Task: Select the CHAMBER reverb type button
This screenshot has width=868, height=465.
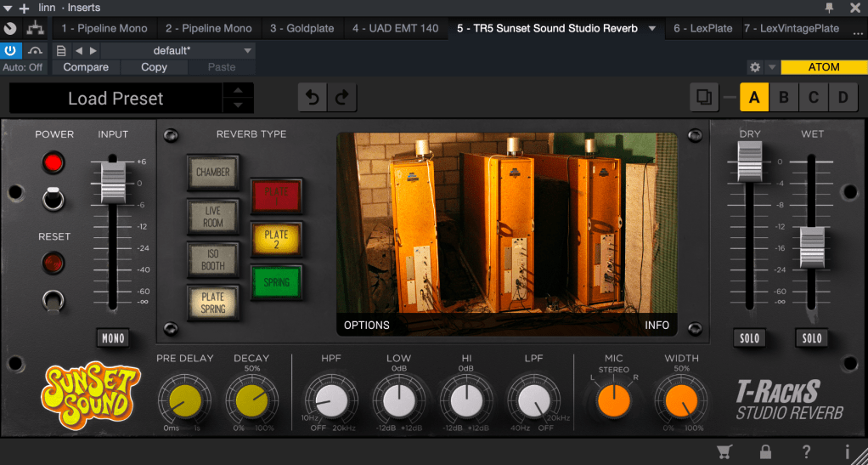Action: pyautogui.click(x=213, y=172)
